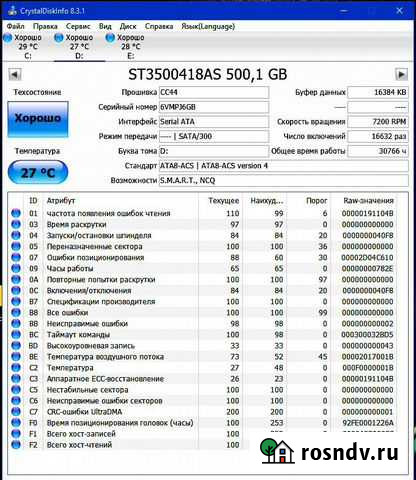Click status icon for Аппаратное ECC-восстановление row

[16, 378]
